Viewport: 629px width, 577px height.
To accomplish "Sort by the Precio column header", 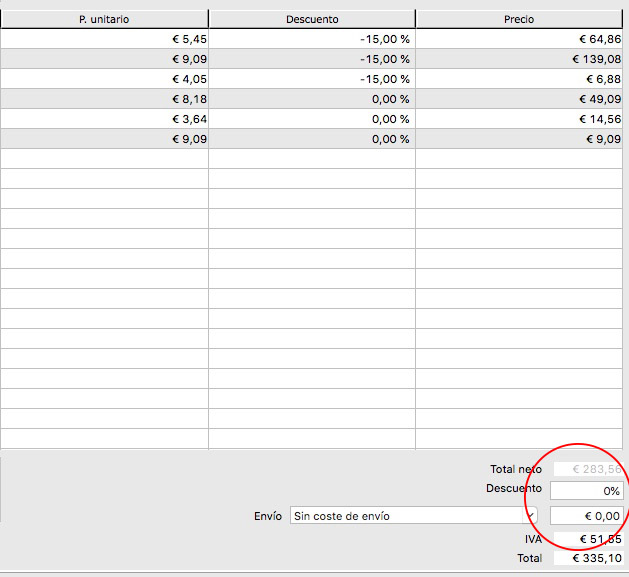I will [519, 19].
